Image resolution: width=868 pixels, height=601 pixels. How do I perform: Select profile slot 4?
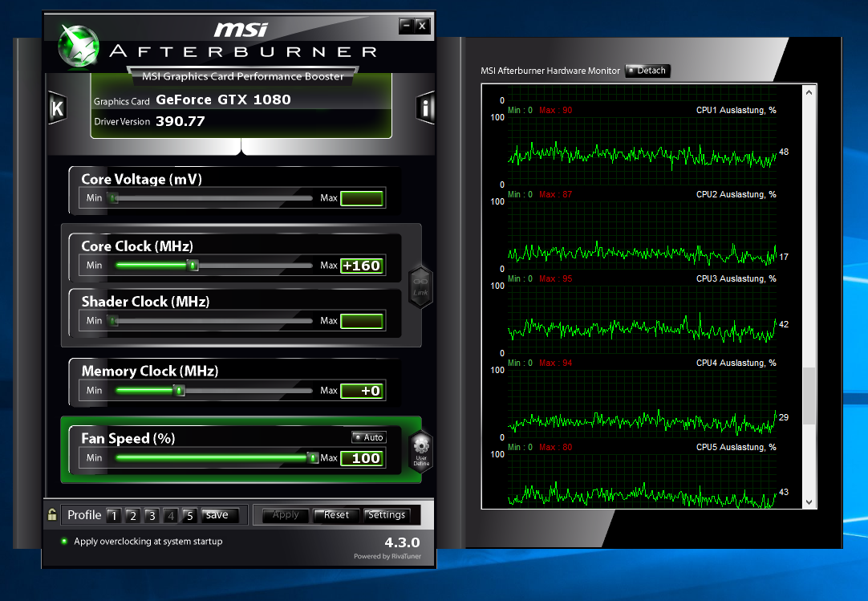click(x=171, y=516)
